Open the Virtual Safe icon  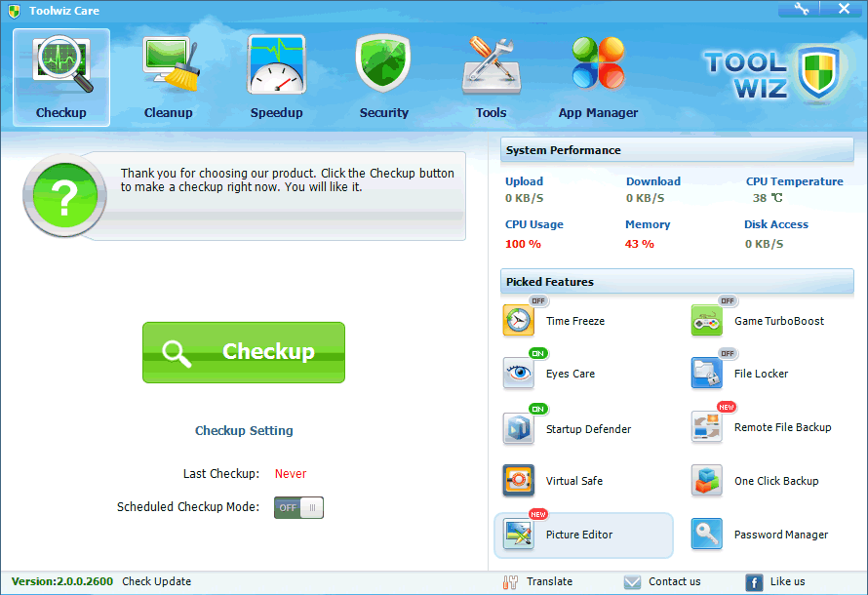[x=519, y=481]
